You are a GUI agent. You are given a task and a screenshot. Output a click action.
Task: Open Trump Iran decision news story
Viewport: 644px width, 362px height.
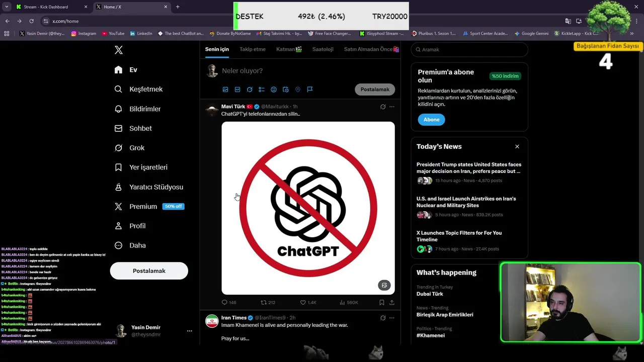coord(469,172)
